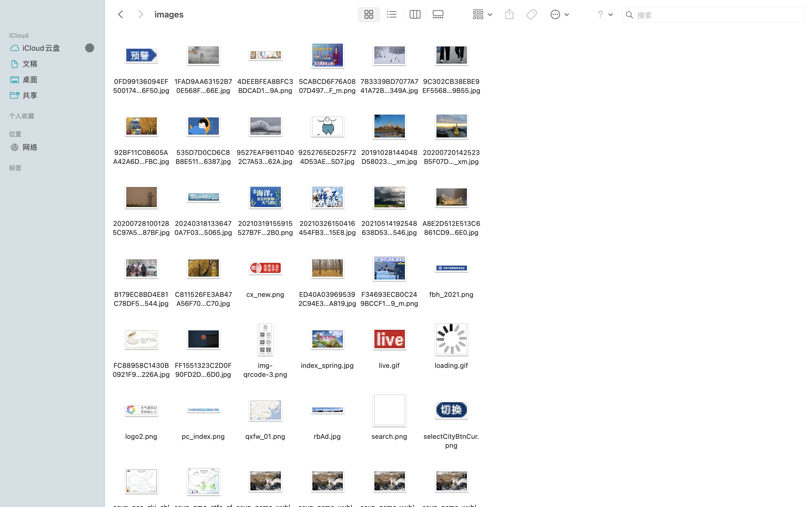This screenshot has height=507, width=812.
Task: Switch to list view
Action: pos(392,14)
